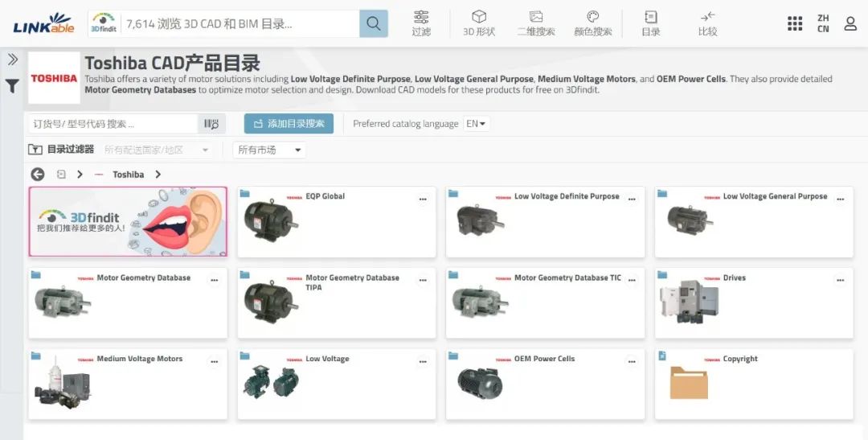
Task: Expand the left sidebar with double chevron
Action: 12,60
